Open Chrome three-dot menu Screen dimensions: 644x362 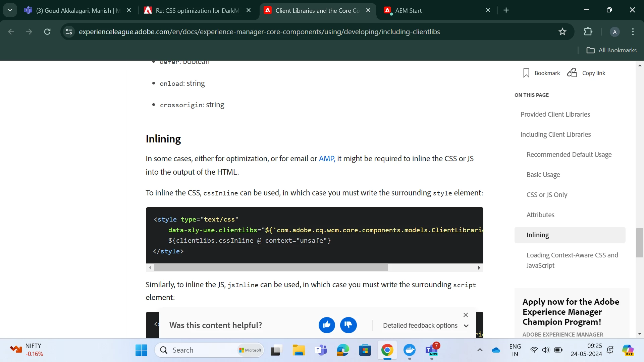click(x=633, y=32)
